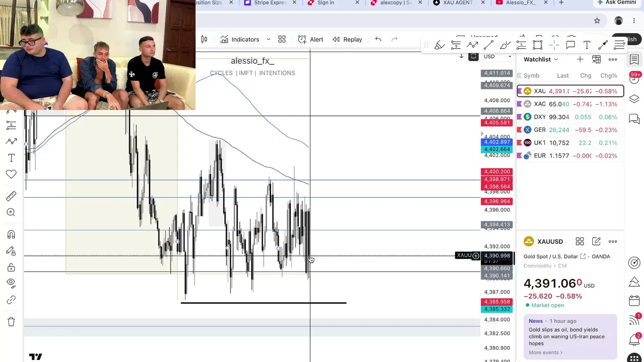
Task: Create an Alert from the top toolbar
Action: (310, 39)
